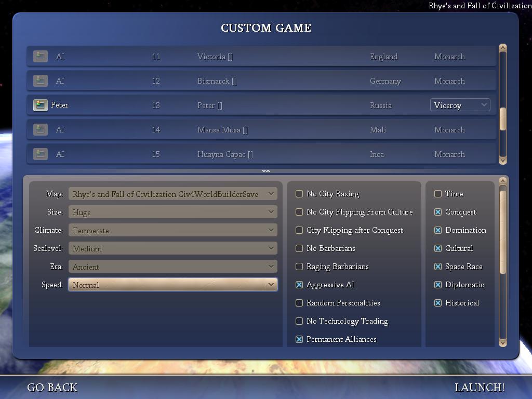This screenshot has height=399, width=532.
Task: Open the Size dropdown showing Huge
Action: tap(172, 212)
